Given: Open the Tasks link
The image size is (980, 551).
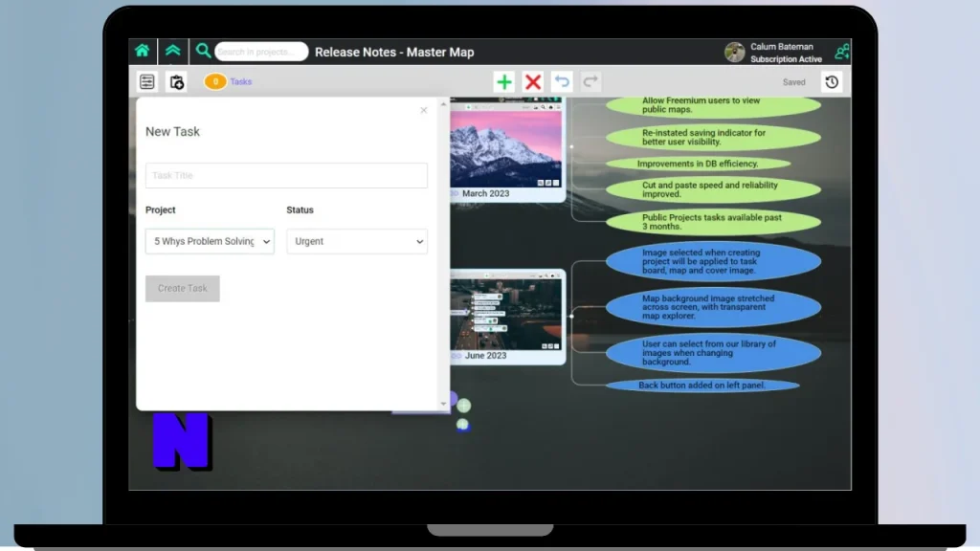Looking at the screenshot, I should (x=240, y=82).
